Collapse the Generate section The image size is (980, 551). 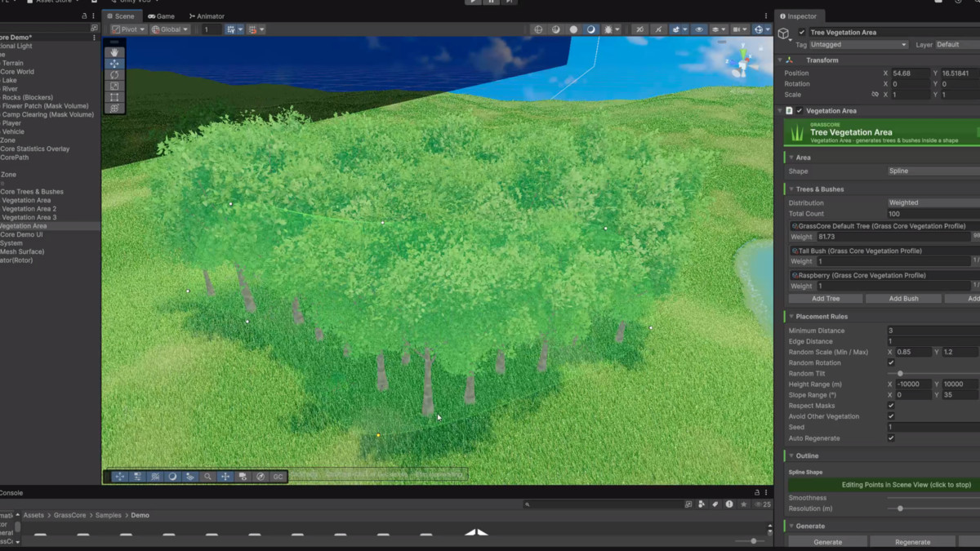click(791, 527)
